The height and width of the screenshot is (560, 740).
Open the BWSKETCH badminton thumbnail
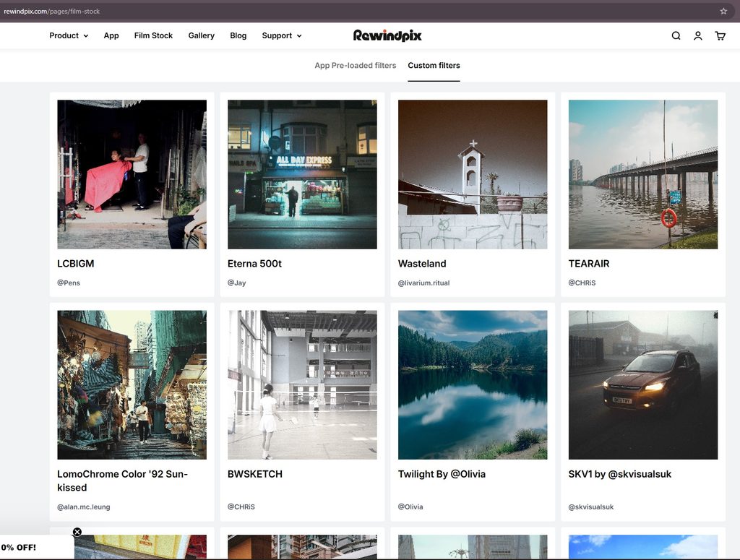[302, 384]
